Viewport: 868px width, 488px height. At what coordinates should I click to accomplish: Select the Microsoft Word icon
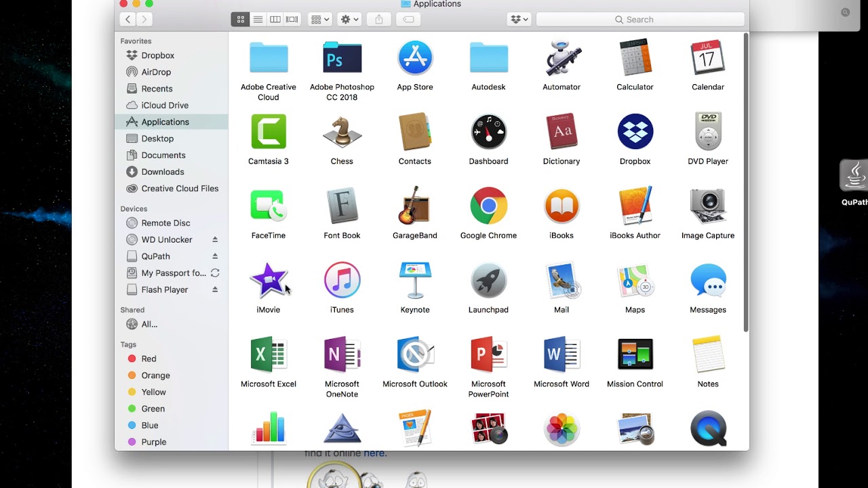pos(561,354)
